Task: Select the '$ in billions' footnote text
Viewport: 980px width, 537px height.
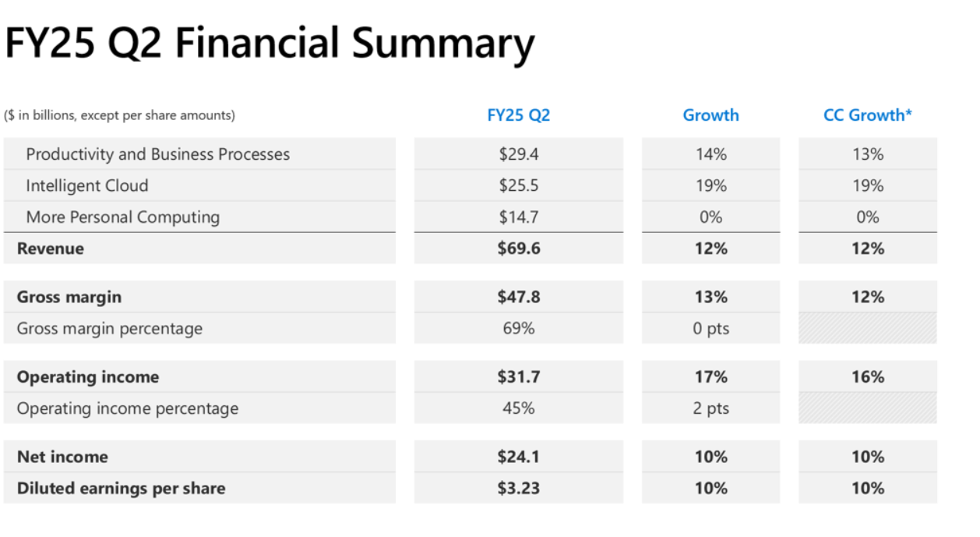Action: [119, 115]
